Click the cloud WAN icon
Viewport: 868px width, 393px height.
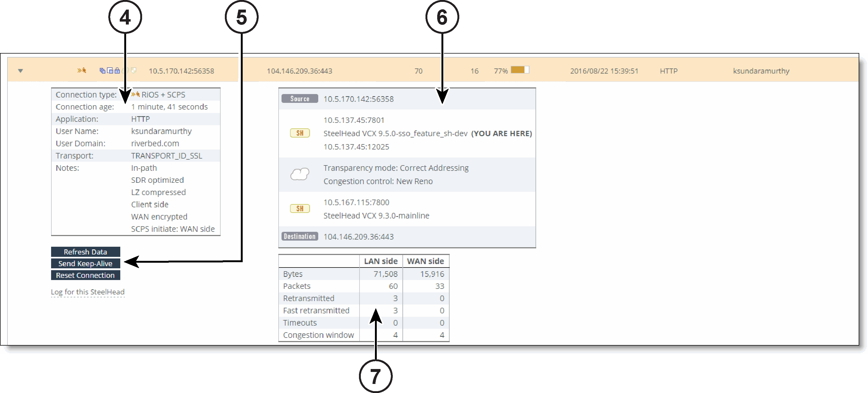300,174
